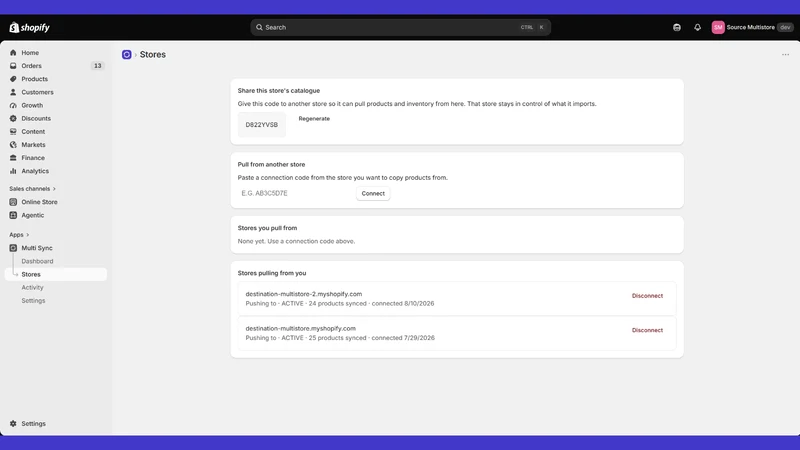This screenshot has width=800, height=450.
Task: Click destination-multistore.myshopify.com store name
Action: click(301, 329)
